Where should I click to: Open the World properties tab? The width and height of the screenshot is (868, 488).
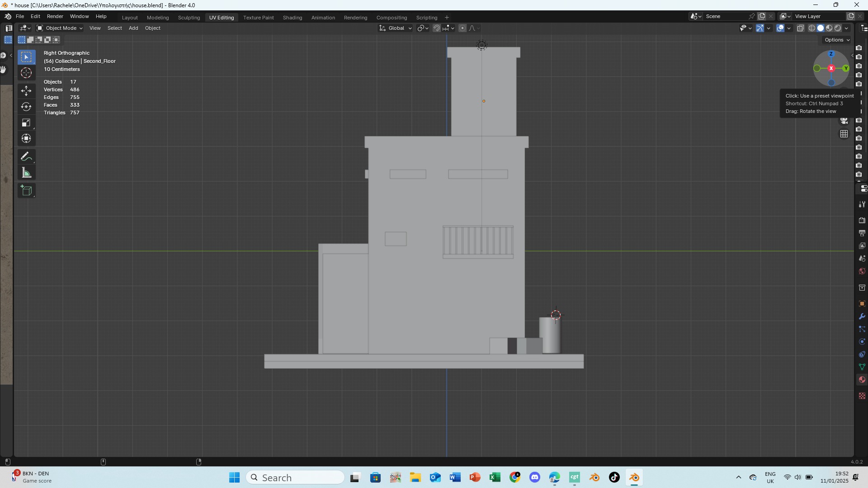(x=862, y=271)
